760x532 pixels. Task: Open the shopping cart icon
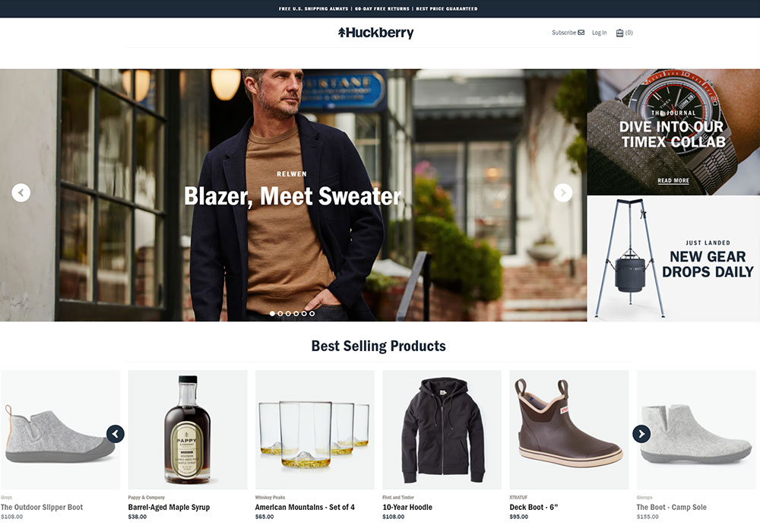coord(619,33)
